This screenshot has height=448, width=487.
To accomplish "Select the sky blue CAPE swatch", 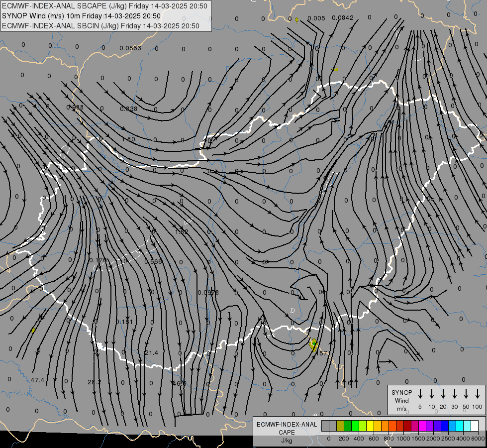I will coord(452,426).
